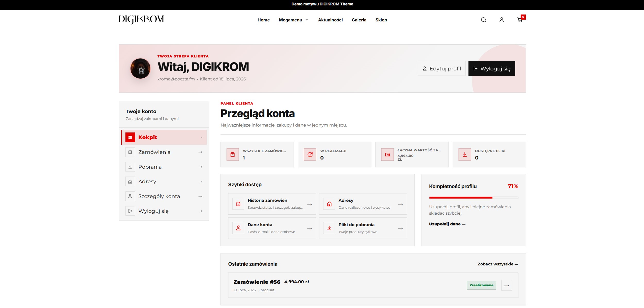The width and height of the screenshot is (644, 308).
Task: Click the black Wyloguj się button
Action: pos(492,68)
